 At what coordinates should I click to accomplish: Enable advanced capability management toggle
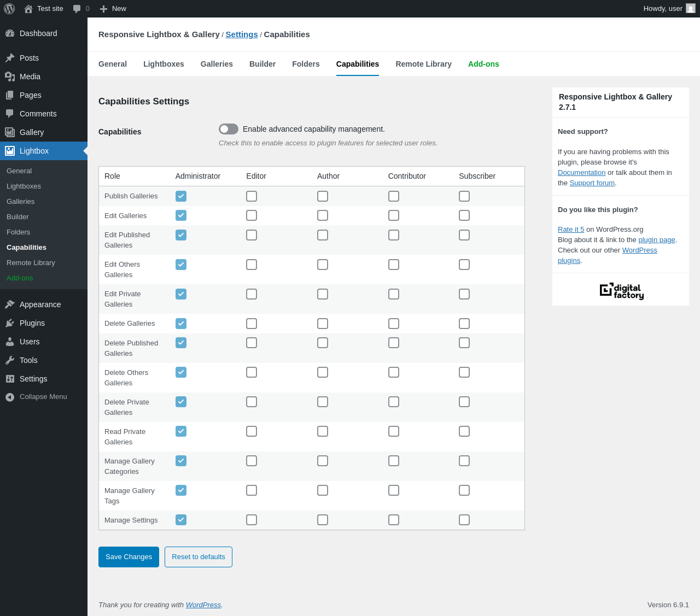229,129
